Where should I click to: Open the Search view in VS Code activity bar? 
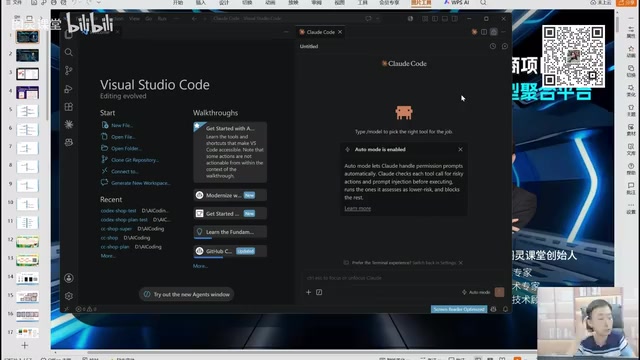[69, 52]
